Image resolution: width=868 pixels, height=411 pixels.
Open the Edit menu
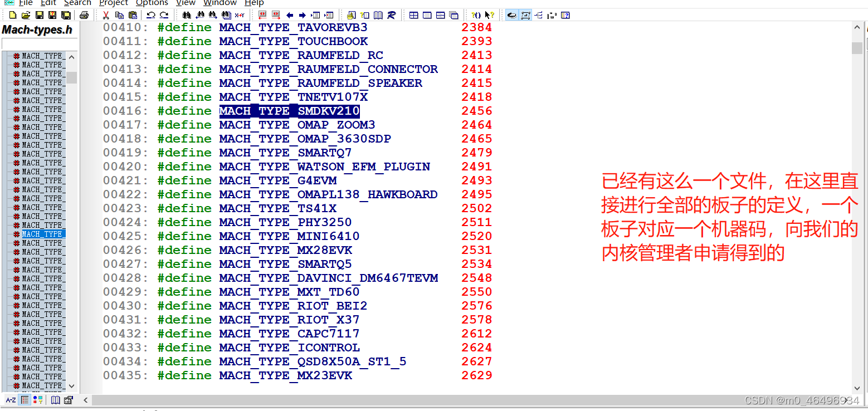pos(48,3)
